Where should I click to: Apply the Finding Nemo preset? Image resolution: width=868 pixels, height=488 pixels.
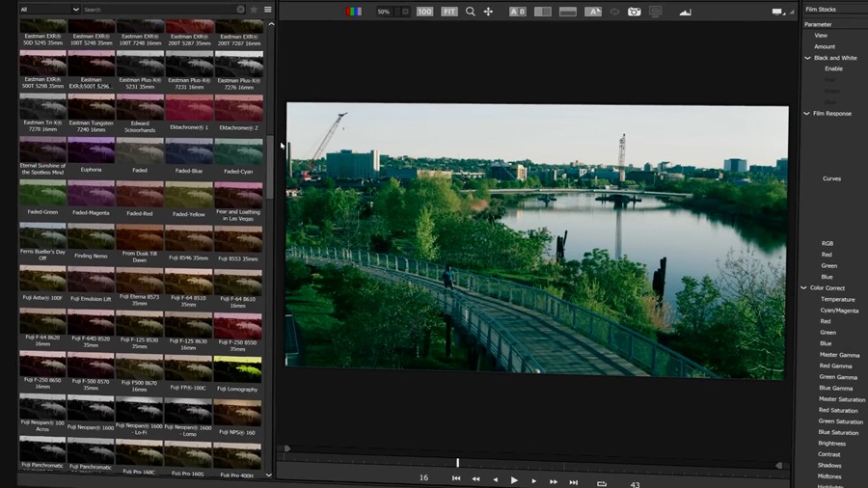pos(91,241)
